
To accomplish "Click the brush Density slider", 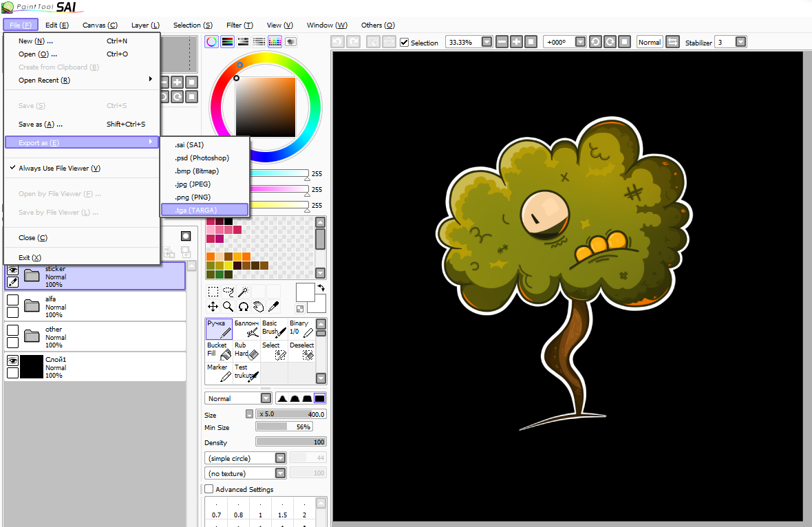I will click(x=290, y=442).
